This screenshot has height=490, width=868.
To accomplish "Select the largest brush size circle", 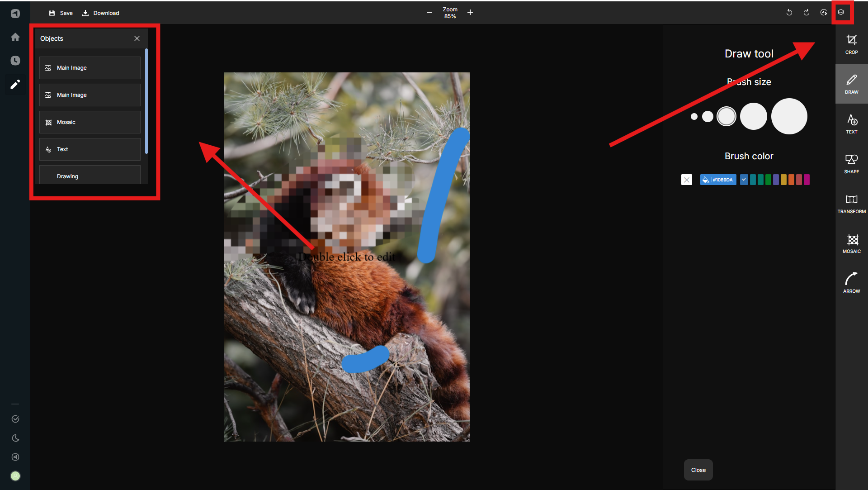I will point(789,116).
